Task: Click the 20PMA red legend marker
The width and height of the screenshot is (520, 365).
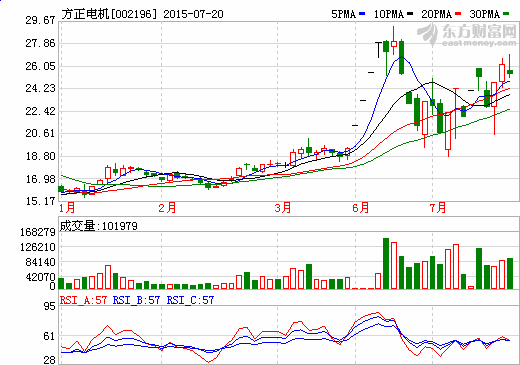Action: point(458,14)
